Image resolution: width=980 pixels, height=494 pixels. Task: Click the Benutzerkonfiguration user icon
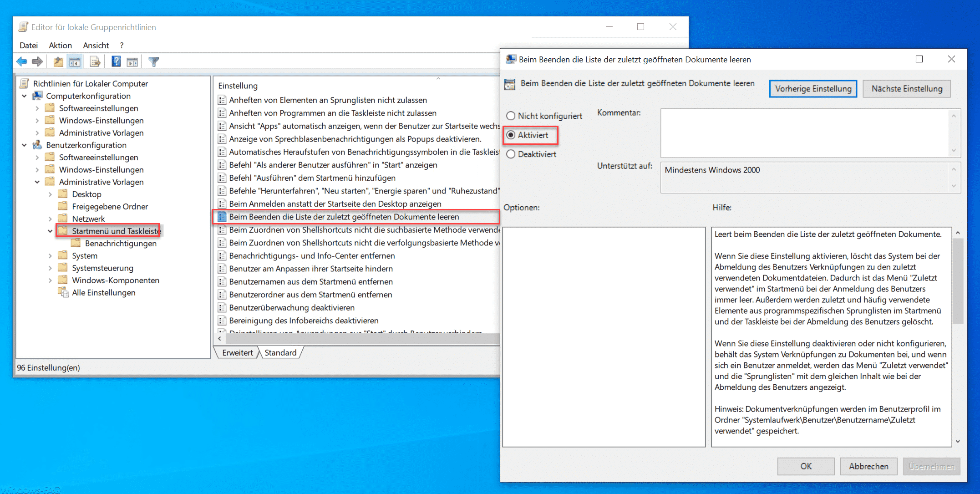click(37, 145)
